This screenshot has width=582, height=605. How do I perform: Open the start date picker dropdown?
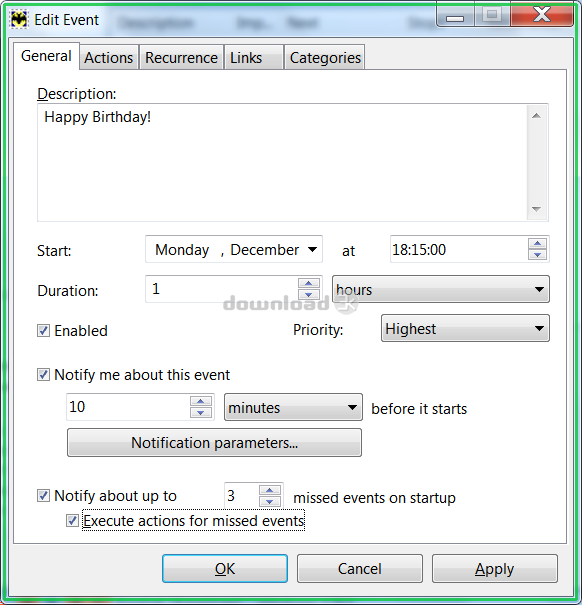click(313, 249)
